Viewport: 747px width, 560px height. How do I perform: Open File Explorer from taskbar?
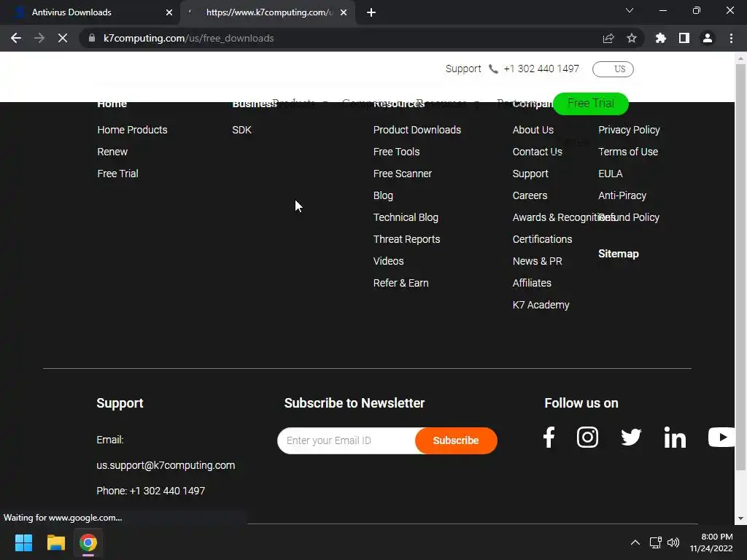[55, 542]
